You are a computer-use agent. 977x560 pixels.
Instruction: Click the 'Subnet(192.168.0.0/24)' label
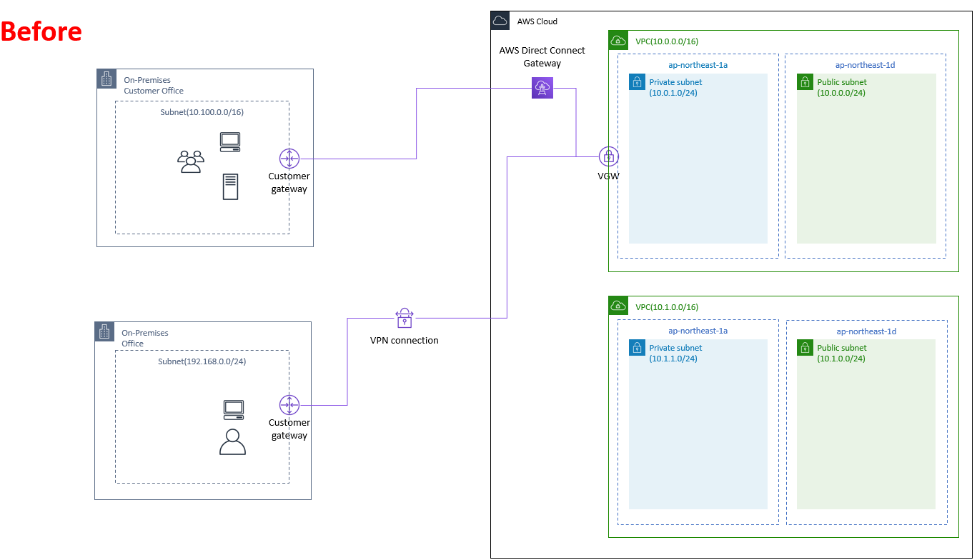(x=202, y=361)
